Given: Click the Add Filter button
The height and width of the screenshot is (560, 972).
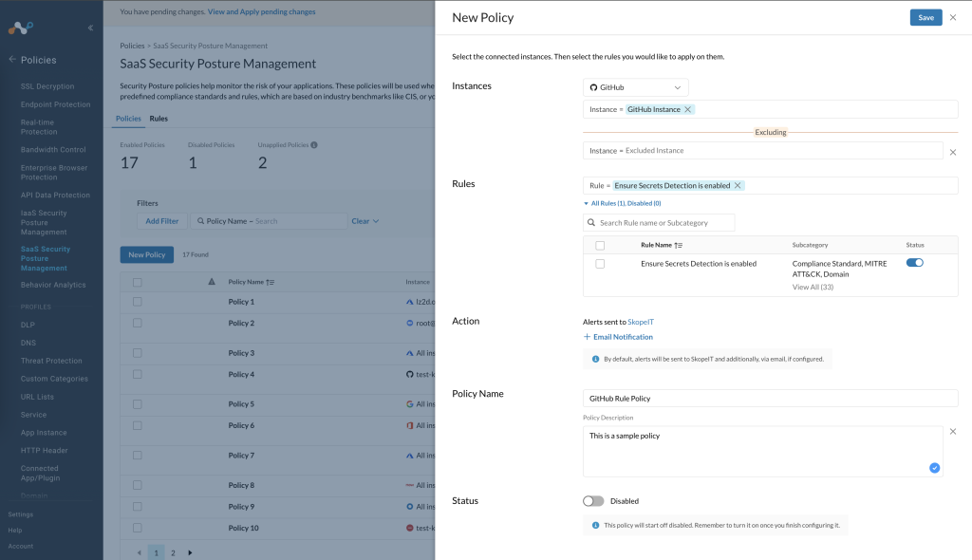Looking at the screenshot, I should [161, 221].
